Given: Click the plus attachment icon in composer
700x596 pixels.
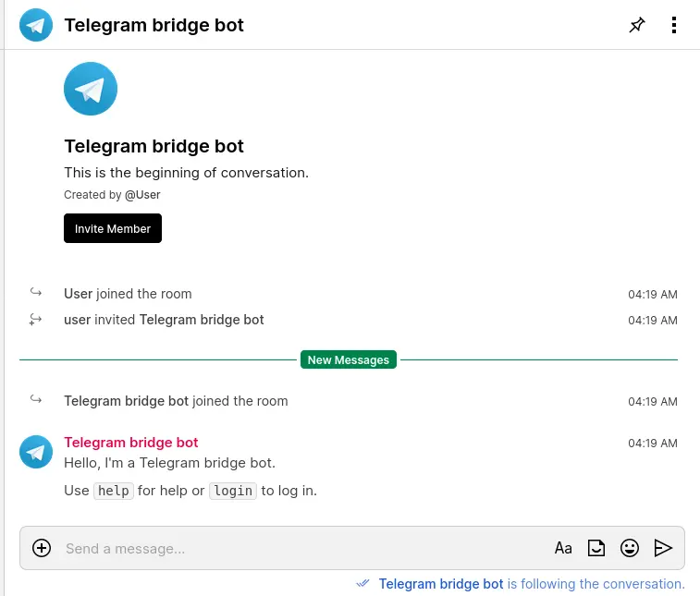Looking at the screenshot, I should 42,548.
